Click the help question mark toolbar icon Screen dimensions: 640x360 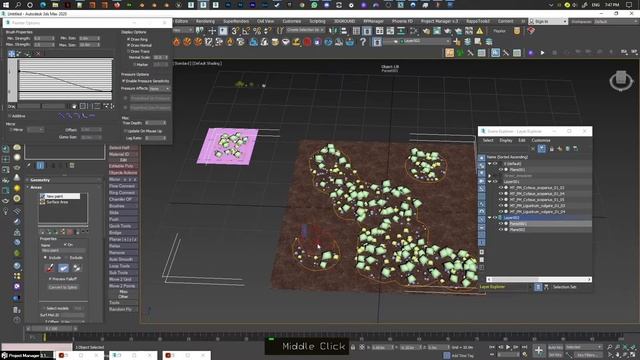coord(363,42)
